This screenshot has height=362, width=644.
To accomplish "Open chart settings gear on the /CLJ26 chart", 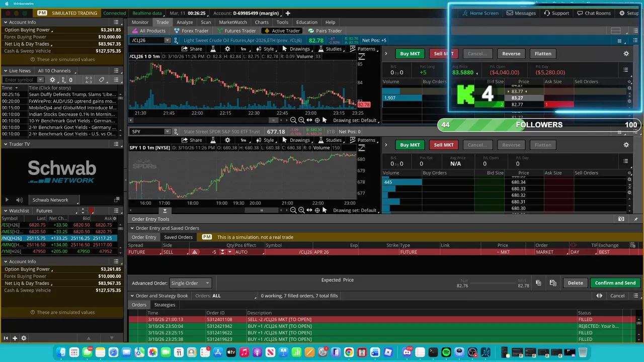I will click(227, 49).
